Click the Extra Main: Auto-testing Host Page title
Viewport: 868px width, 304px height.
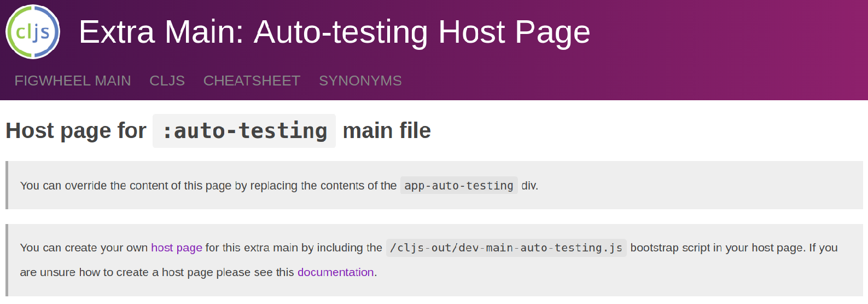point(335,32)
